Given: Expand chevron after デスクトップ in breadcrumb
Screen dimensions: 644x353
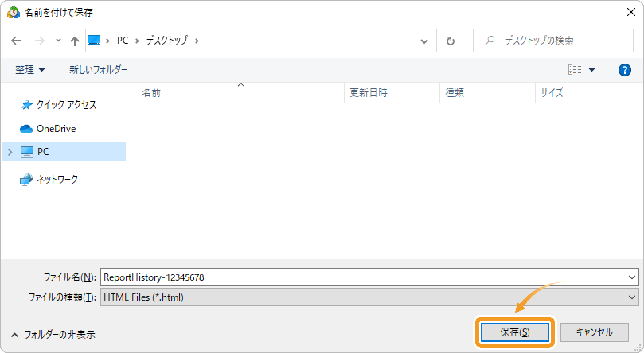Looking at the screenshot, I should click(197, 41).
